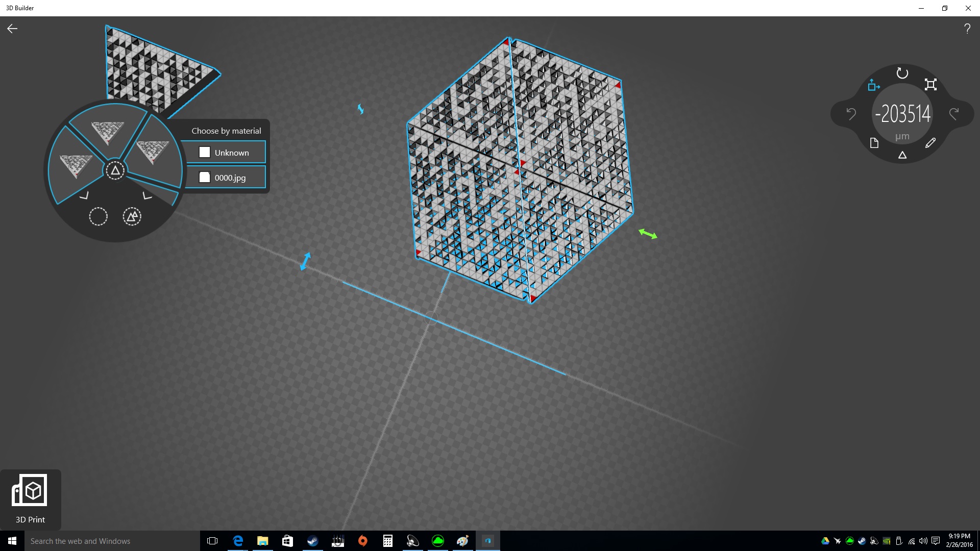Click the left chevron on selection wheel
Screen dimensions: 980x551
click(x=84, y=195)
